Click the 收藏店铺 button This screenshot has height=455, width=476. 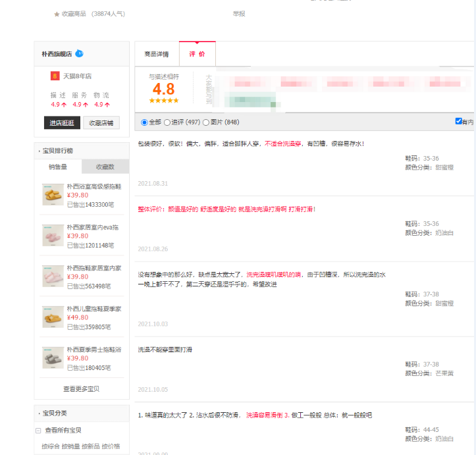coord(101,122)
